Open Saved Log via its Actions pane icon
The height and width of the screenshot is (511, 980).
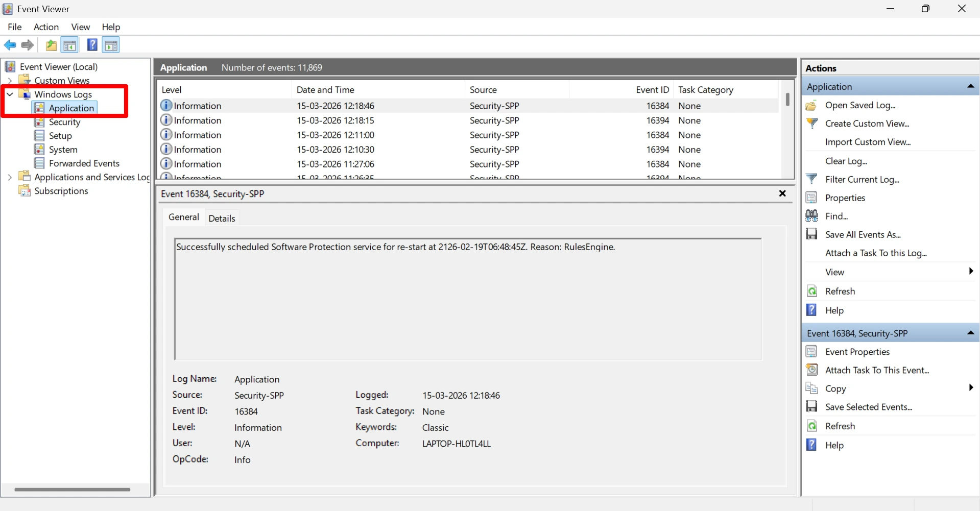pos(812,105)
